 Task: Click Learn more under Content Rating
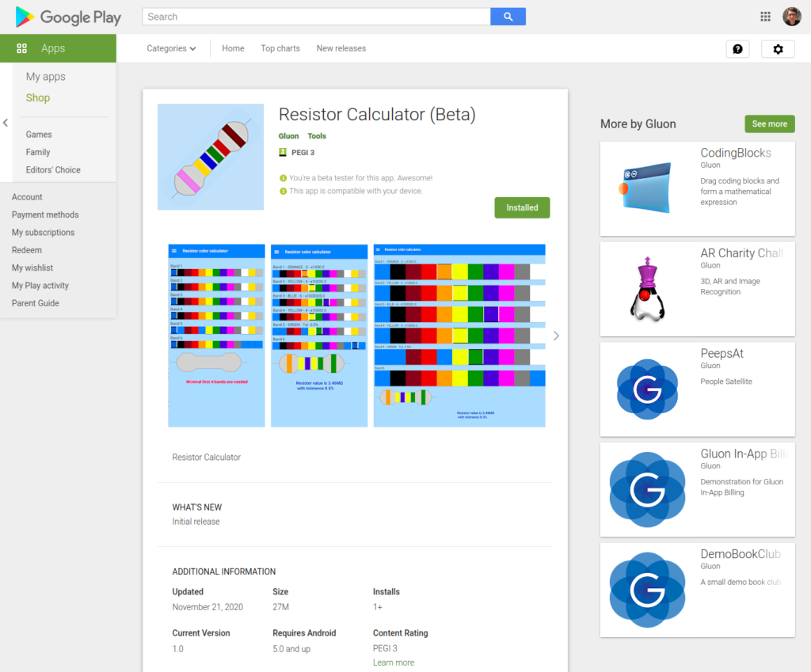click(x=394, y=663)
